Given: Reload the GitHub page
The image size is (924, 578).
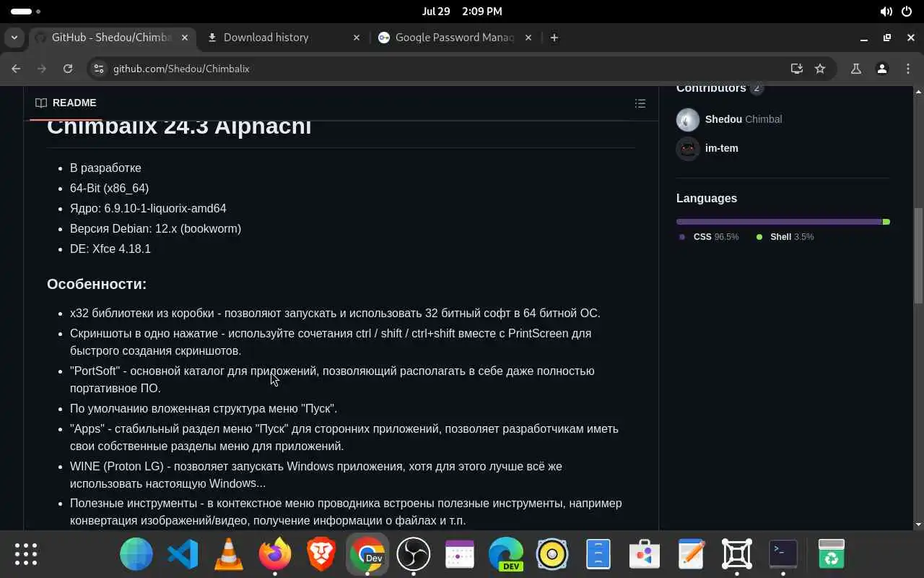Looking at the screenshot, I should [68, 69].
